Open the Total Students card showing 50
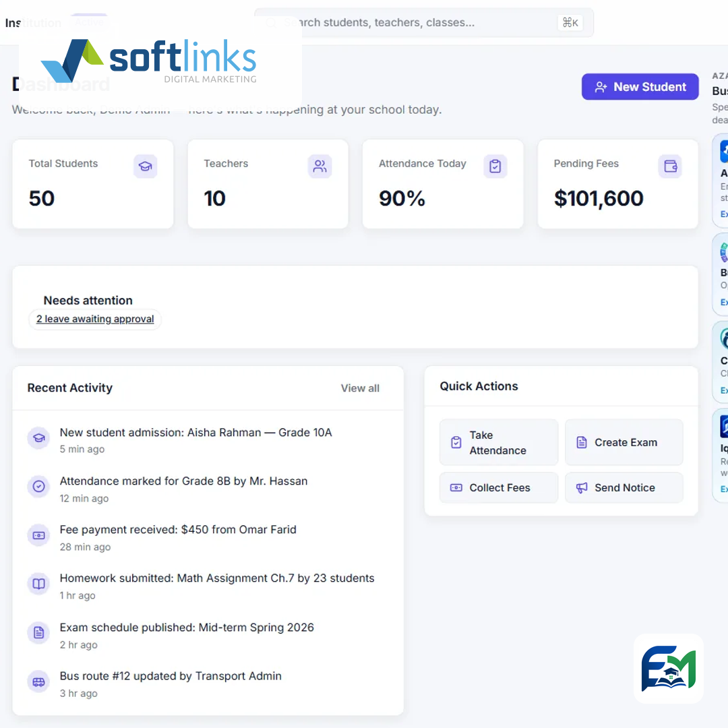Viewport: 728px width, 728px height. pyautogui.click(x=93, y=184)
